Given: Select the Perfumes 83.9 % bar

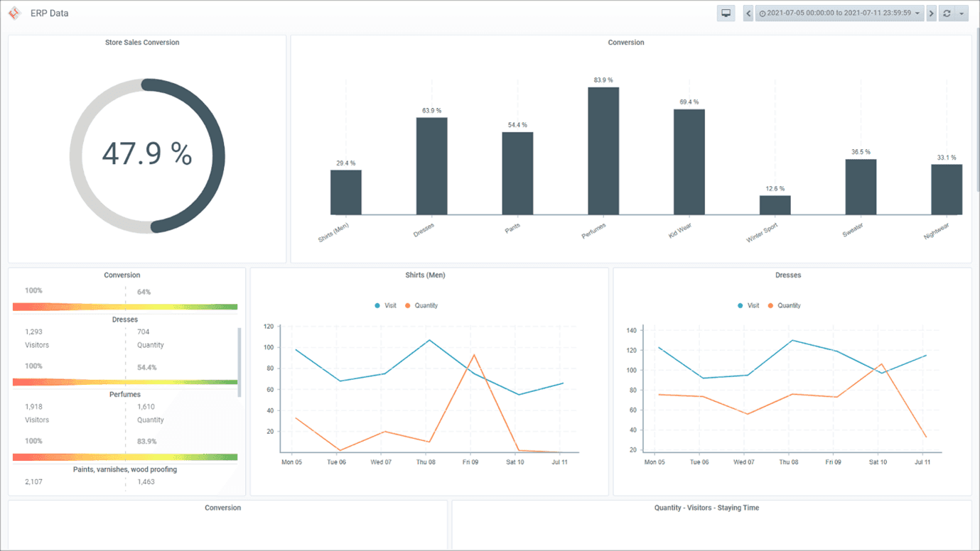Looking at the screenshot, I should click(603, 151).
